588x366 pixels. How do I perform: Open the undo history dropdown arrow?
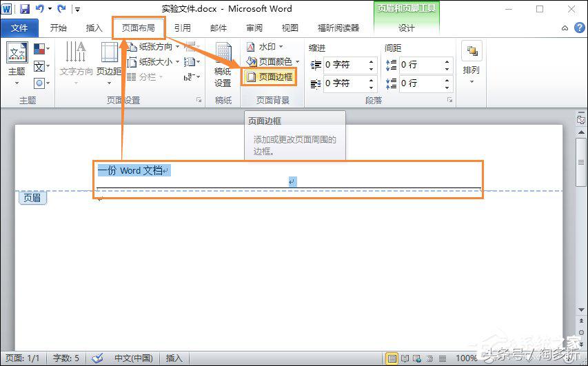(50, 9)
